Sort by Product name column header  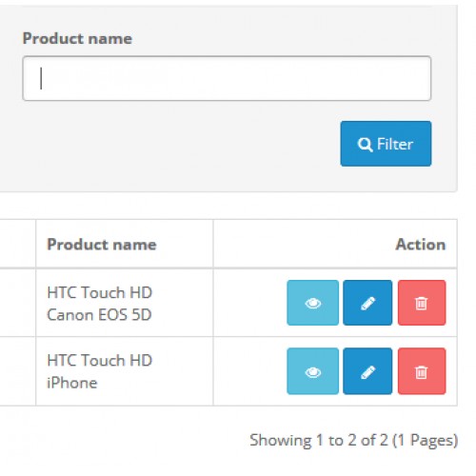tap(102, 245)
